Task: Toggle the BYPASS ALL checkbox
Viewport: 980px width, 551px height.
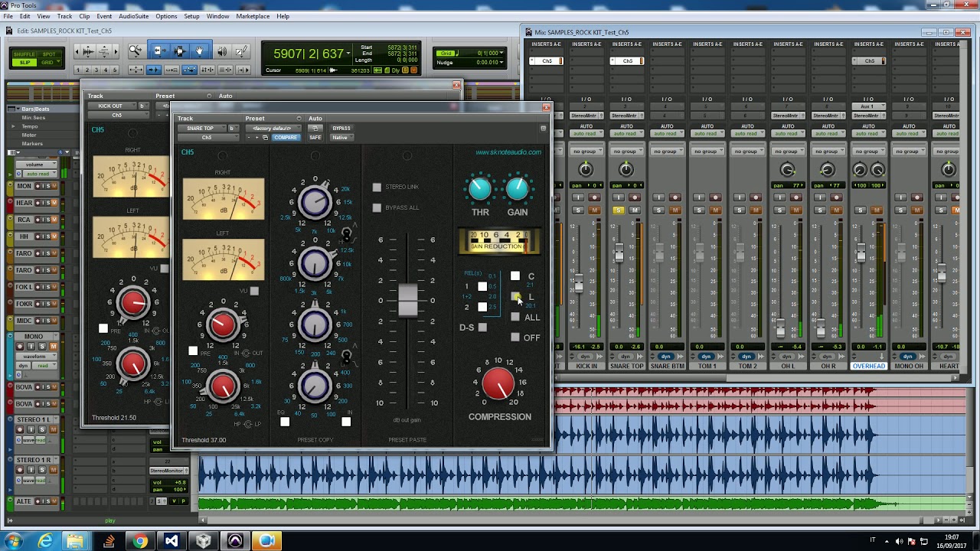Action: [x=377, y=208]
